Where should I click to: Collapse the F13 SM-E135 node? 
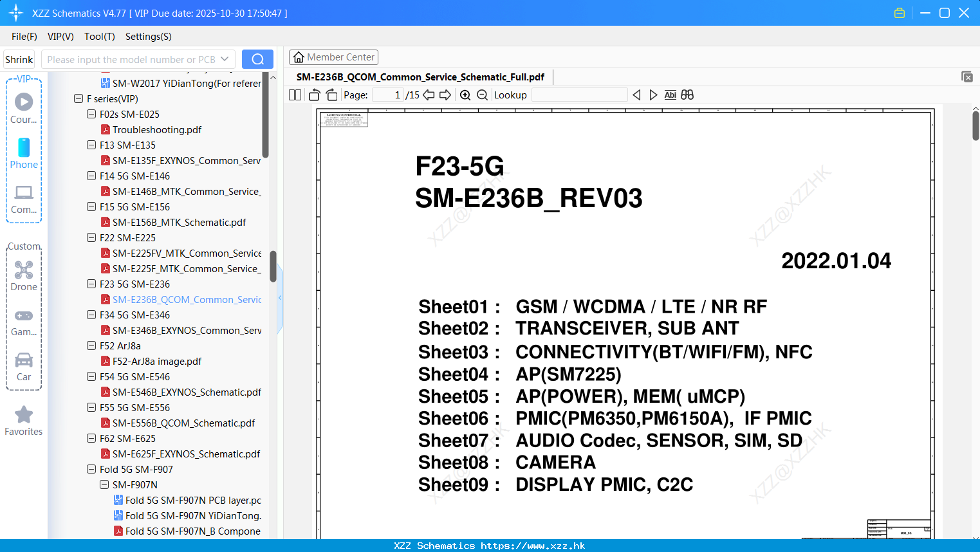pos(91,145)
